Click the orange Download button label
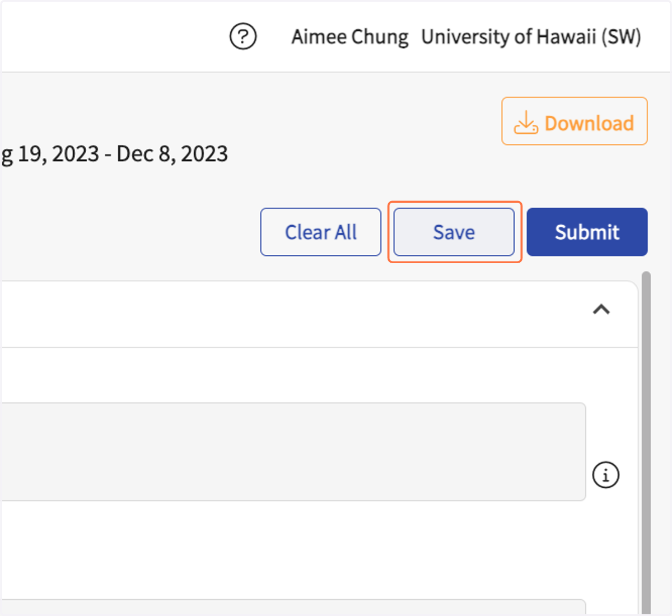This screenshot has width=672, height=616. (x=589, y=123)
